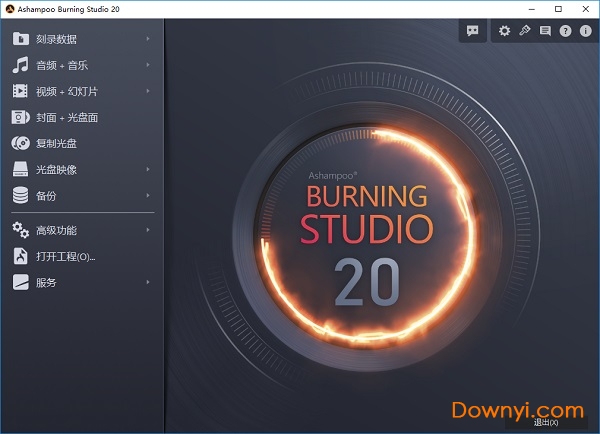
Task: Select the 刻录数据 menu item
Action: [82, 39]
